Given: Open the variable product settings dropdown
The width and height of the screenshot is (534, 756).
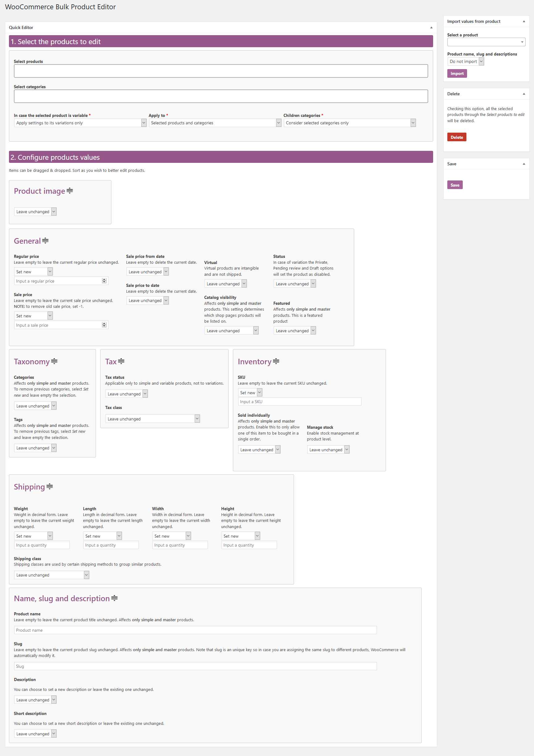Looking at the screenshot, I should (80, 123).
